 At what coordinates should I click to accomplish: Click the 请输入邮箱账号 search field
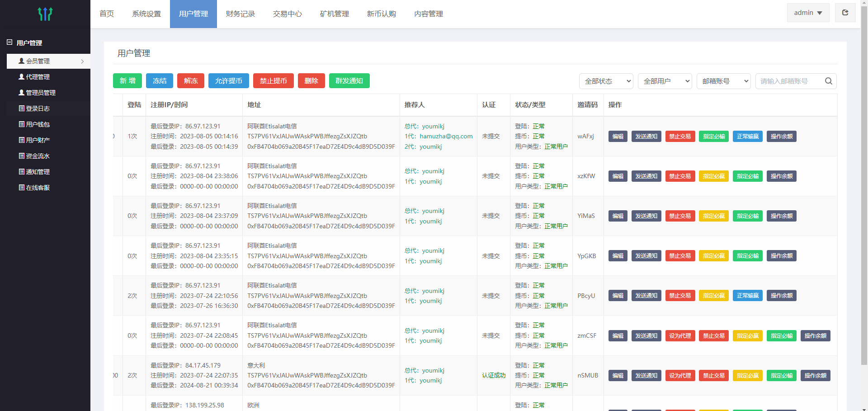(789, 81)
